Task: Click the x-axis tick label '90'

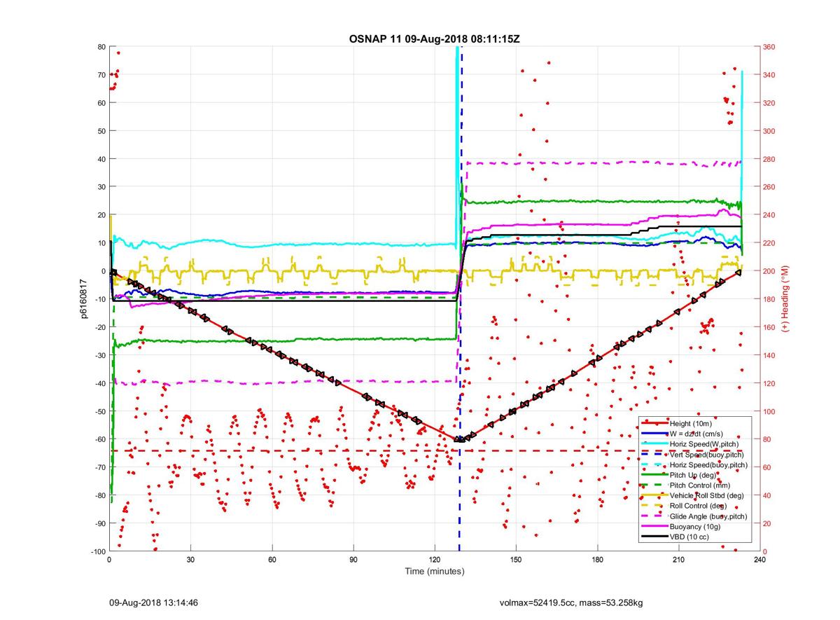Action: point(353,560)
